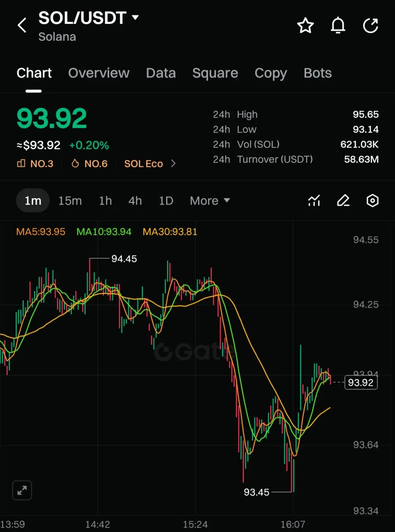Select the 4h timeframe
The image size is (395, 532).
coord(135,201)
